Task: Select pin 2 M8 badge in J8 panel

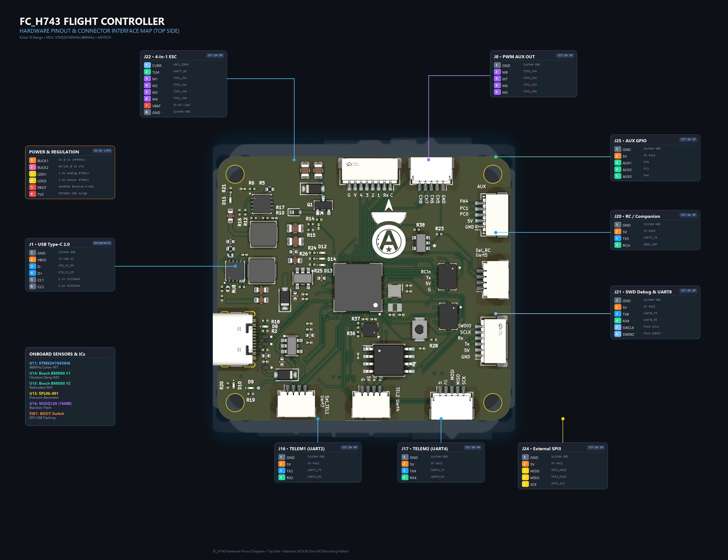Action: pyautogui.click(x=497, y=72)
